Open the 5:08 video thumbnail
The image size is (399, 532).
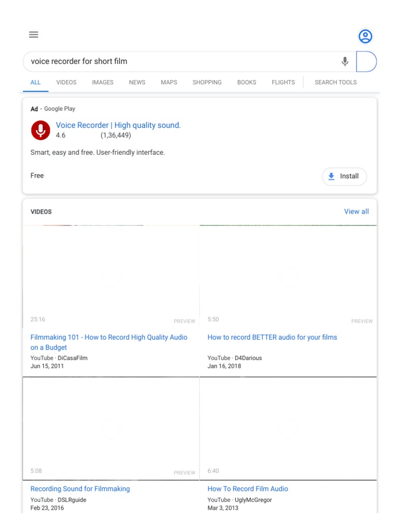pyautogui.click(x=111, y=428)
